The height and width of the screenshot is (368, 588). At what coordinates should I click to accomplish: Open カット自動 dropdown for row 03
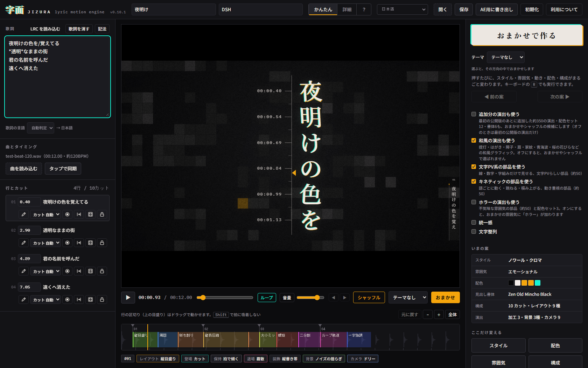coord(46,271)
